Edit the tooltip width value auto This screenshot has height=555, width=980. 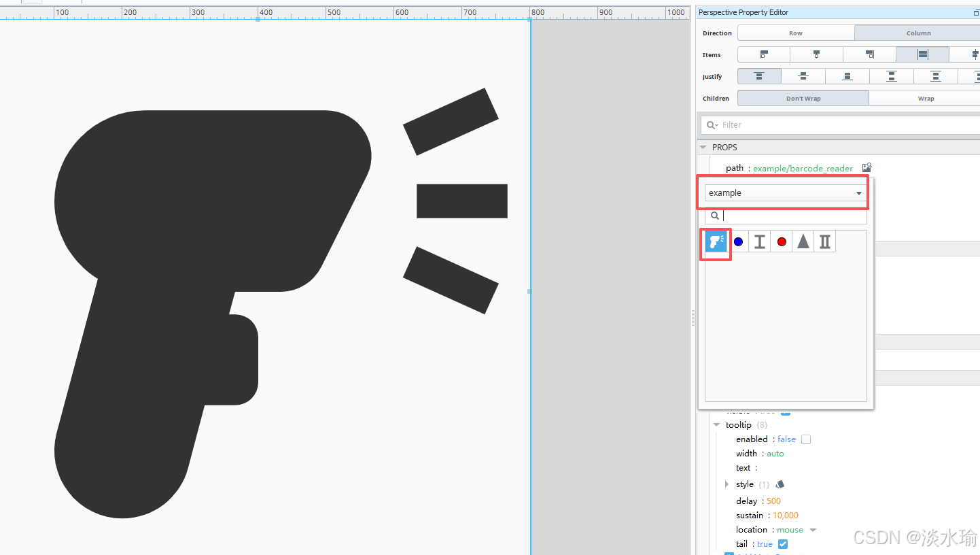[x=775, y=454]
